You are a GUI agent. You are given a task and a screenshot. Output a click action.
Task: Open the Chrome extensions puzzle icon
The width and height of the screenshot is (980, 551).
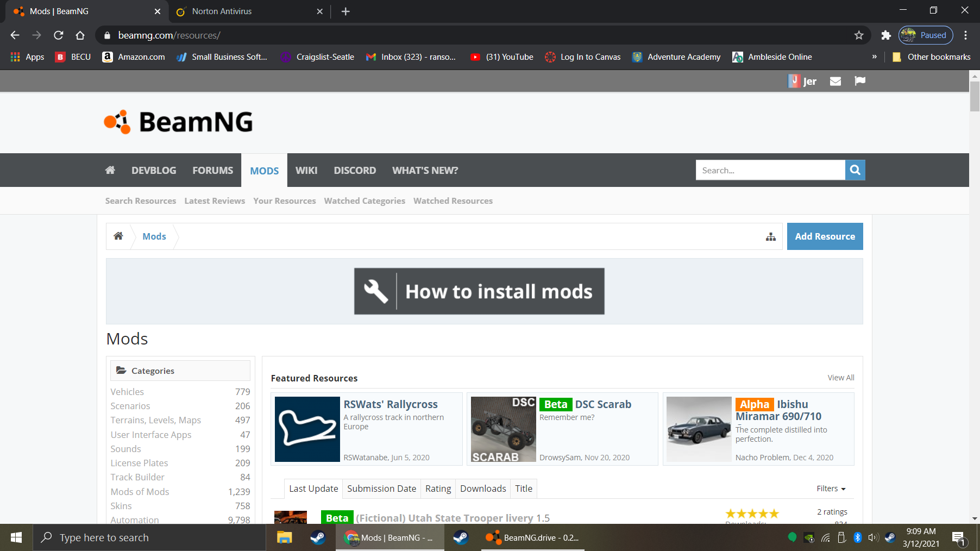coord(886,35)
